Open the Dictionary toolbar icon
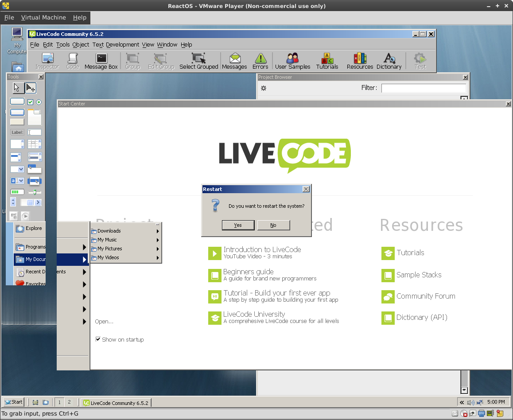Screen dimensions: 513x420 click(x=389, y=61)
